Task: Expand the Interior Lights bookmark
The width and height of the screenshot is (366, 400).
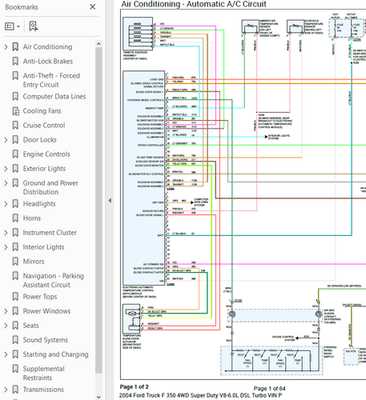Action: [x=5, y=247]
